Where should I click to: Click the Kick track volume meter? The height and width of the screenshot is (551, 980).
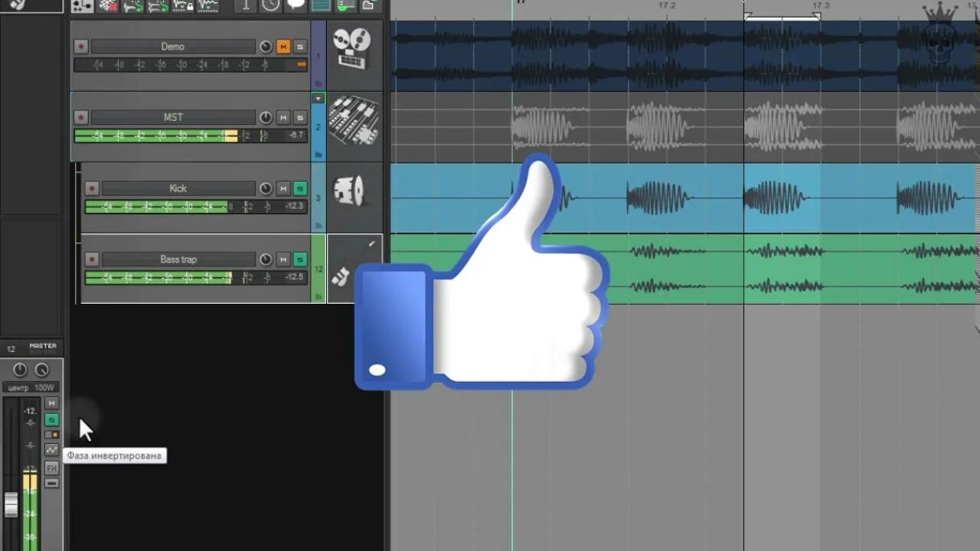click(196, 207)
